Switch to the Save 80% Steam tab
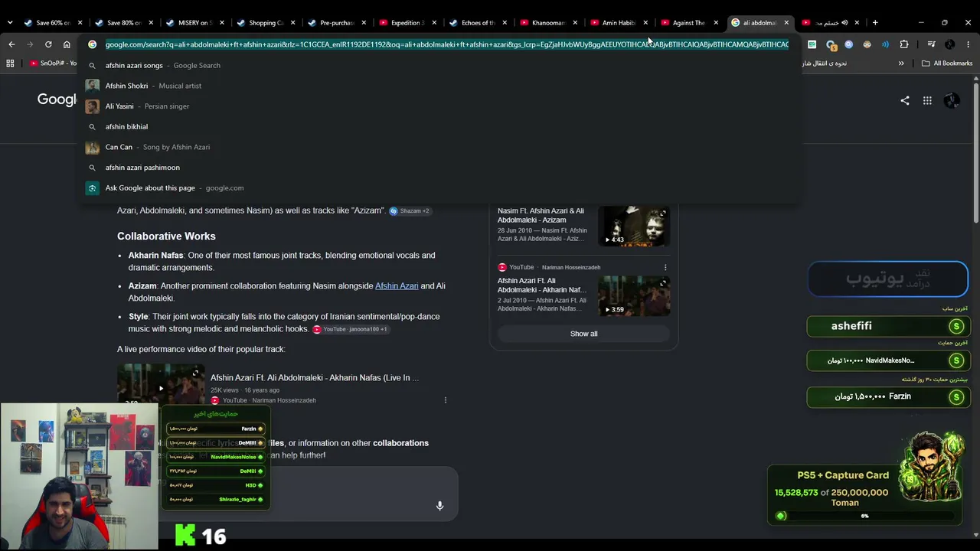This screenshot has width=980, height=551. (124, 23)
